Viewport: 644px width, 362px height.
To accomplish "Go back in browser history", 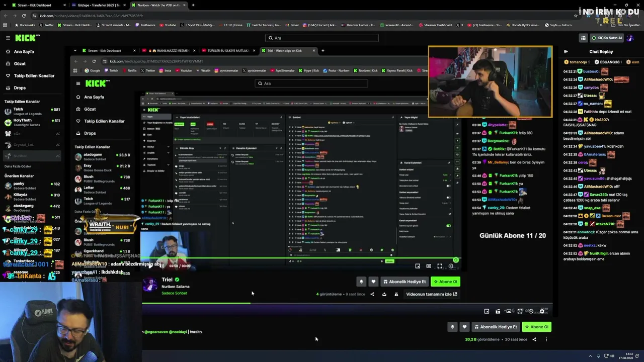I will pyautogui.click(x=5, y=16).
